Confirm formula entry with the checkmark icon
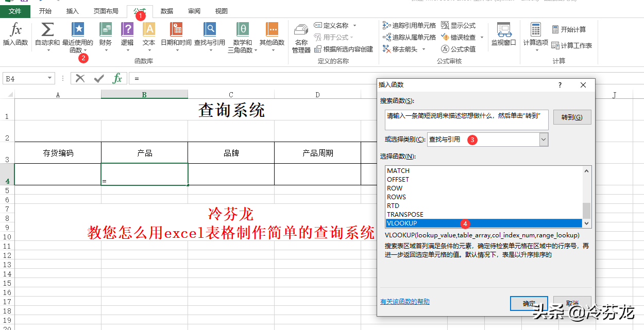Viewport: 644px width, 330px height. [99, 78]
